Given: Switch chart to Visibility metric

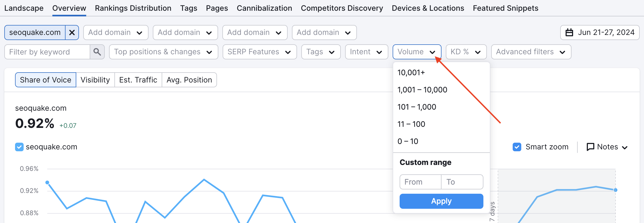Looking at the screenshot, I should pyautogui.click(x=95, y=80).
